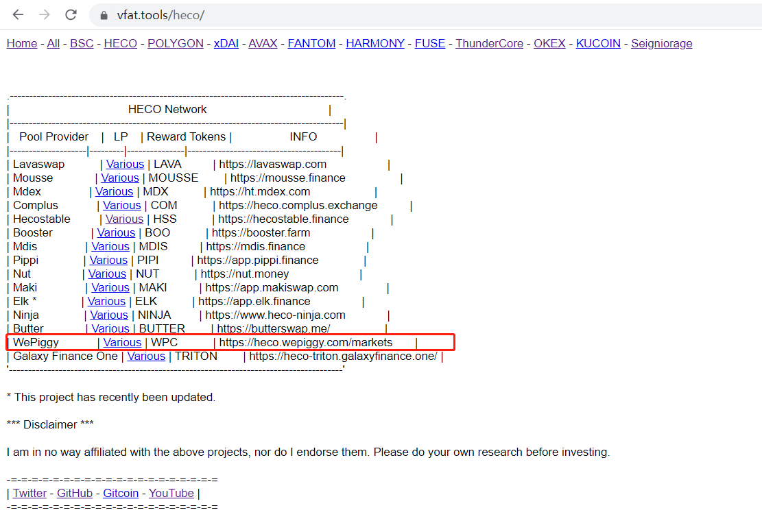Open Various link in Pippi row
The image size is (762, 532).
pyautogui.click(x=108, y=260)
